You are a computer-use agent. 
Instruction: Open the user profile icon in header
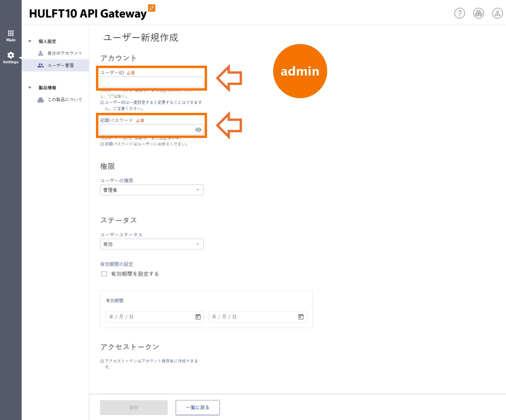[497, 13]
